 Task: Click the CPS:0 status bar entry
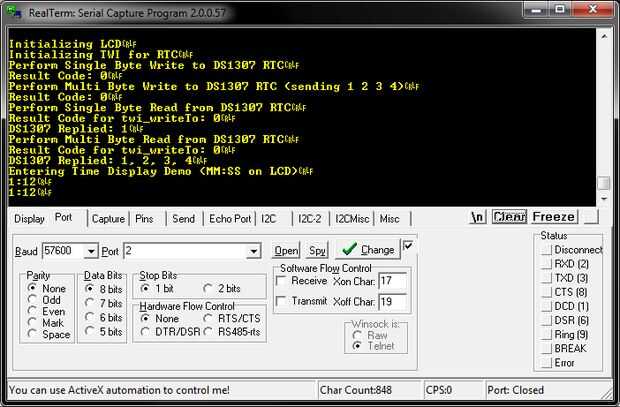coord(439,390)
